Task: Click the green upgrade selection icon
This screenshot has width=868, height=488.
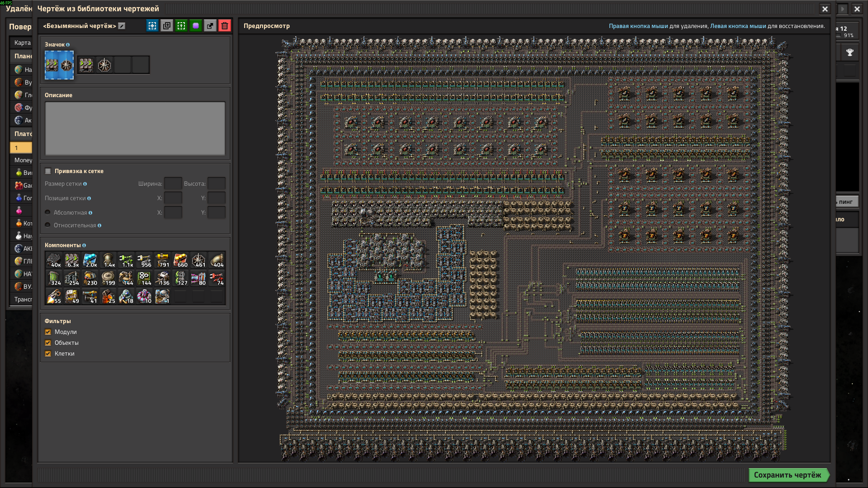Action: 181,26
